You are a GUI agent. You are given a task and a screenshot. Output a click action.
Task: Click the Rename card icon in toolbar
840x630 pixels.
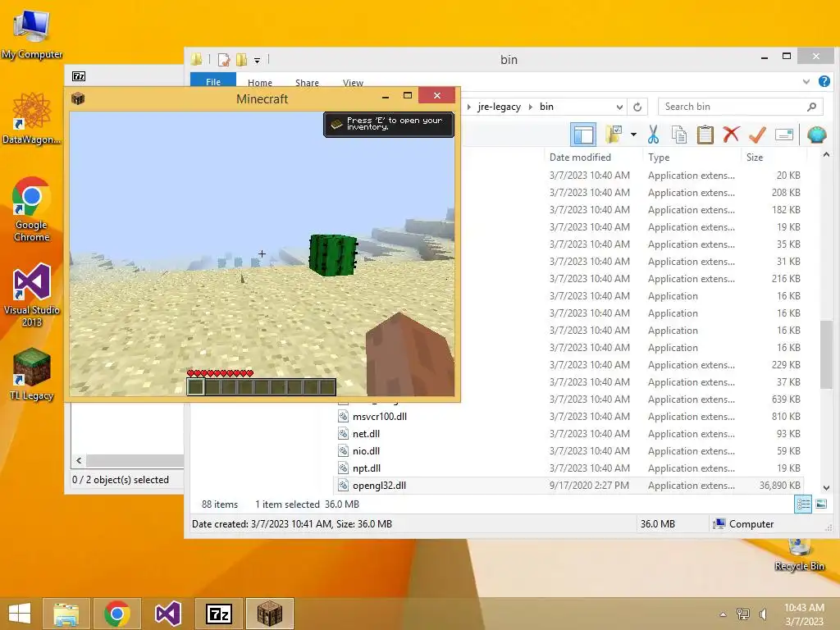point(783,135)
